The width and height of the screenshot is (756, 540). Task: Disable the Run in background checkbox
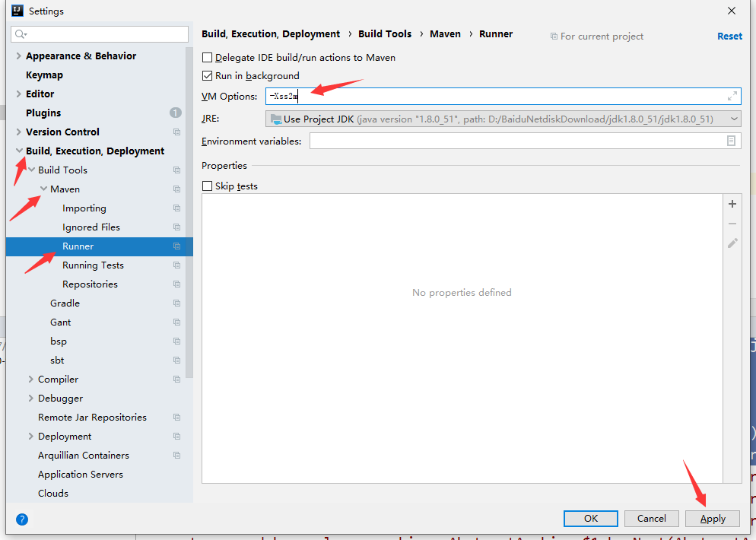point(208,75)
